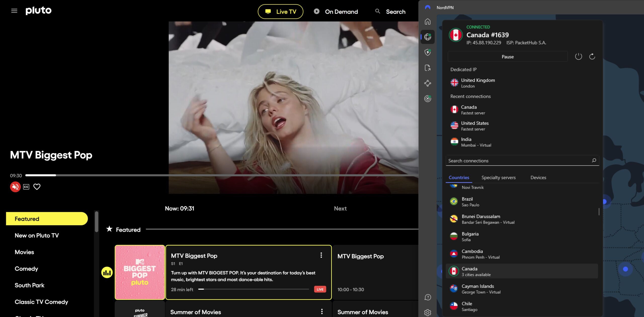Select the South Park category

[29, 285]
